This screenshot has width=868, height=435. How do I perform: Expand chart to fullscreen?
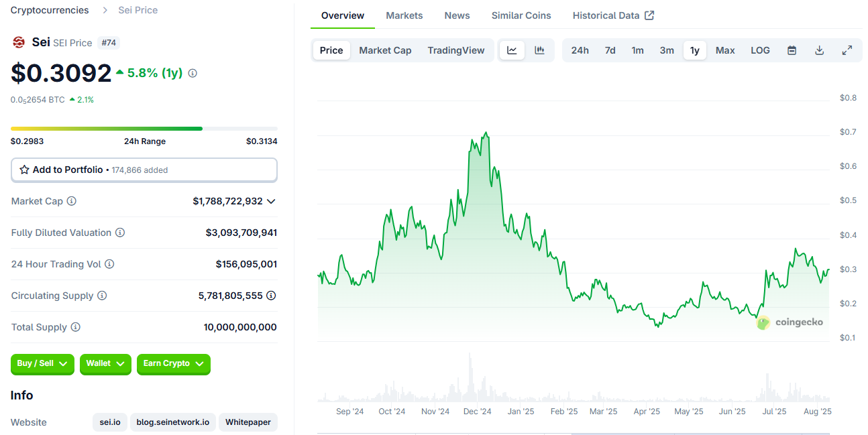[x=847, y=50]
